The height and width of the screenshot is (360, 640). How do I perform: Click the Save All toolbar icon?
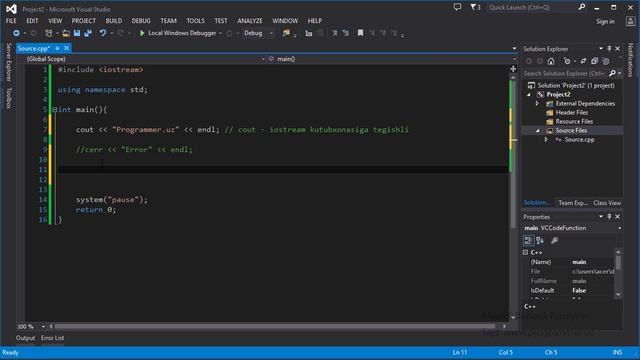tap(88, 33)
